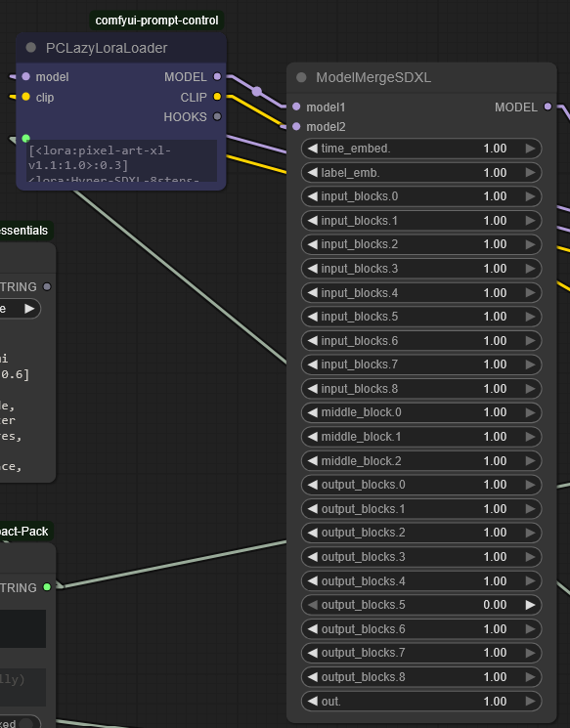The image size is (570, 728).
Task: Decrease time_embed. value with left arrow
Action: [312, 149]
